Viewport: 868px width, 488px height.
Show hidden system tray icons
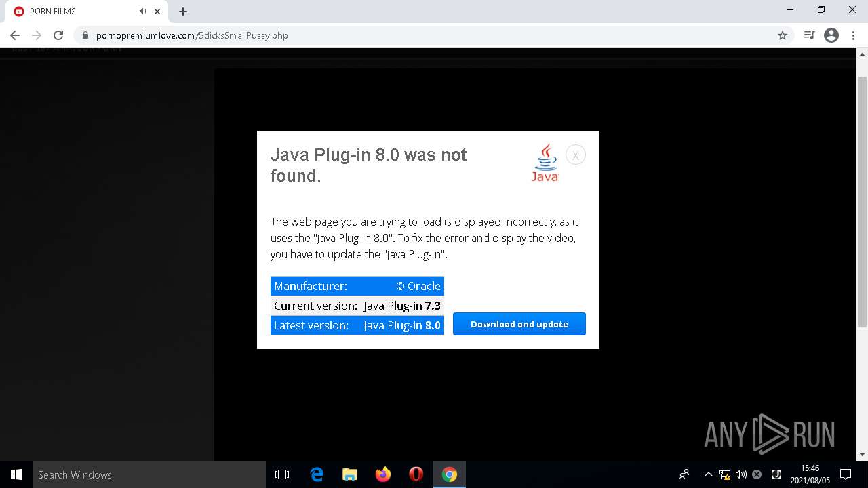(x=708, y=474)
